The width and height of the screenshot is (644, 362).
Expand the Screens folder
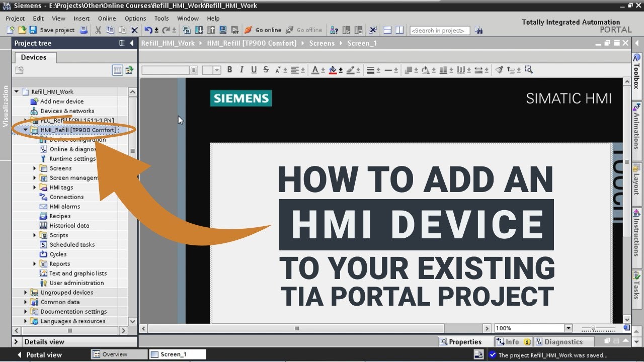tap(35, 168)
